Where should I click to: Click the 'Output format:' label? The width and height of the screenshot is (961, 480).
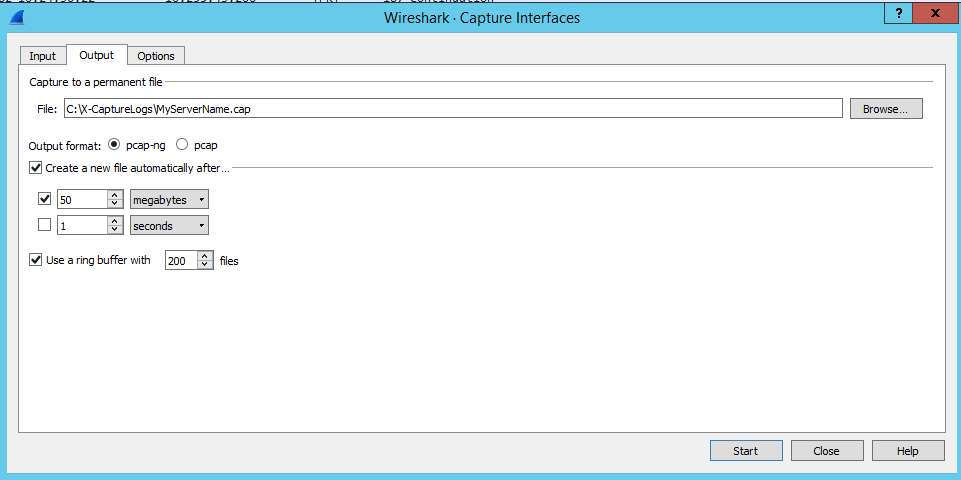(x=65, y=146)
